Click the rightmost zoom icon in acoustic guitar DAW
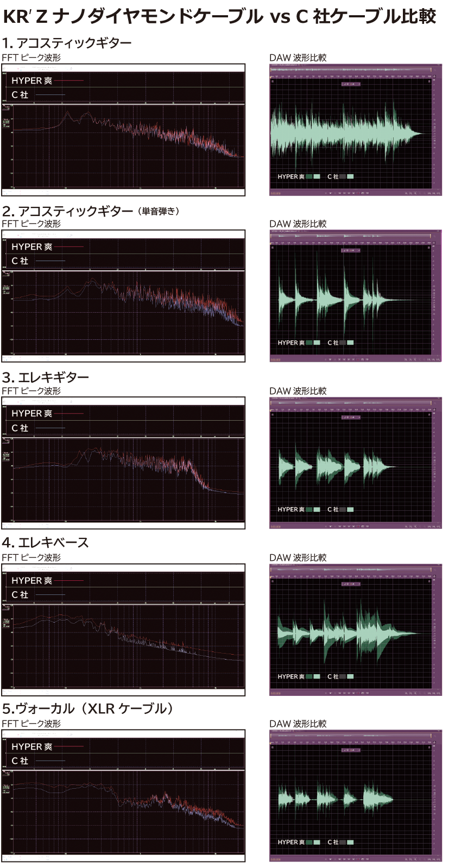The height and width of the screenshot is (868, 455). pyautogui.click(x=439, y=193)
